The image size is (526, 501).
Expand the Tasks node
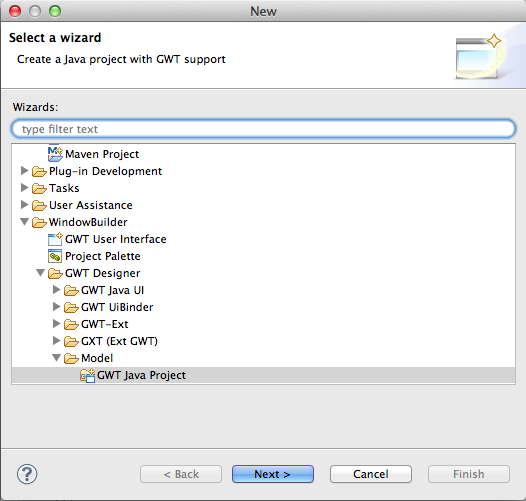coord(24,188)
